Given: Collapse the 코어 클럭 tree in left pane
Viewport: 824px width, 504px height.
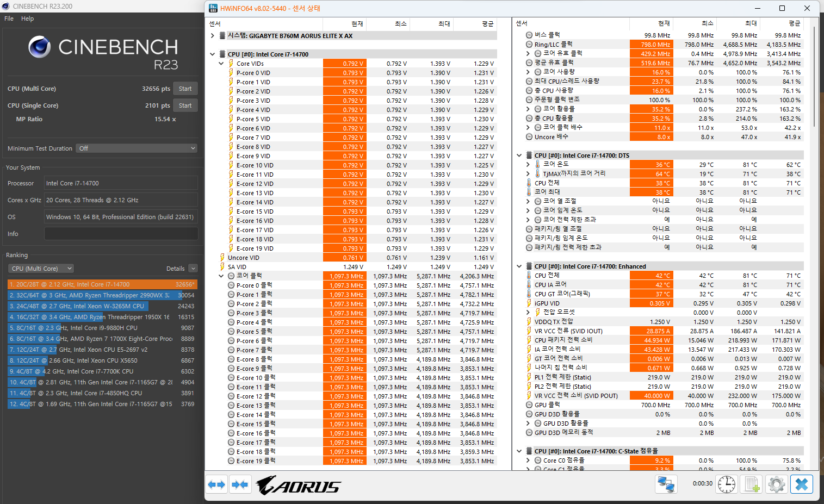Looking at the screenshot, I should [x=221, y=276].
